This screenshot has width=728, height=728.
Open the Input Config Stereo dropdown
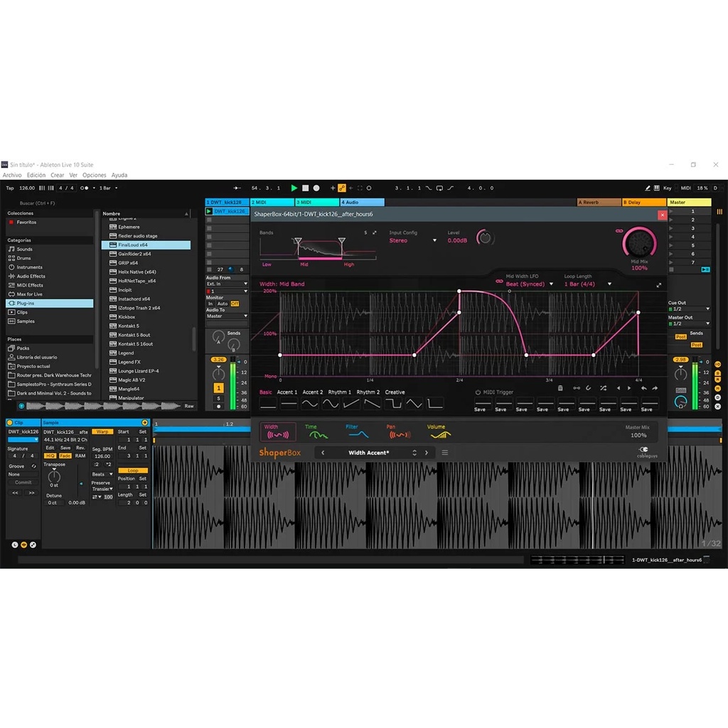[x=413, y=240]
